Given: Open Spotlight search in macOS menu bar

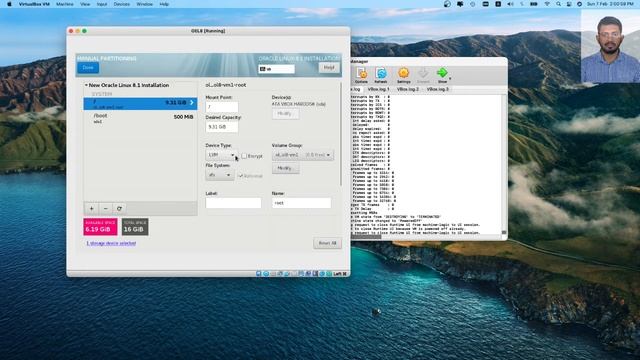Looking at the screenshot, I should pos(558,4).
